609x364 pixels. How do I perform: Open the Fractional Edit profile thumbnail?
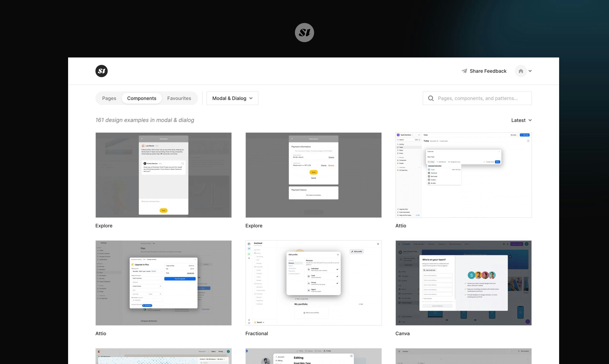(x=313, y=283)
